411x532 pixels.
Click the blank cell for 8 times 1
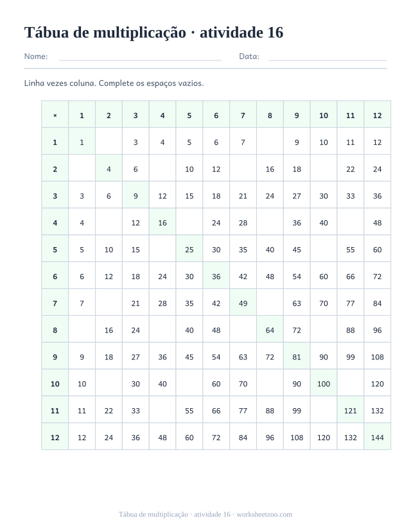click(82, 330)
